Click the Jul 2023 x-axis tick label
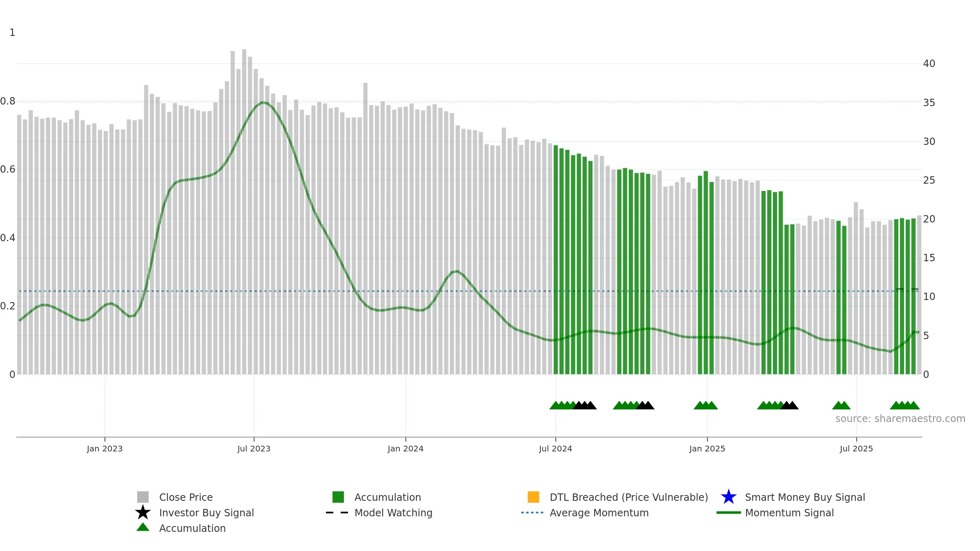The height and width of the screenshot is (551, 980). (254, 449)
